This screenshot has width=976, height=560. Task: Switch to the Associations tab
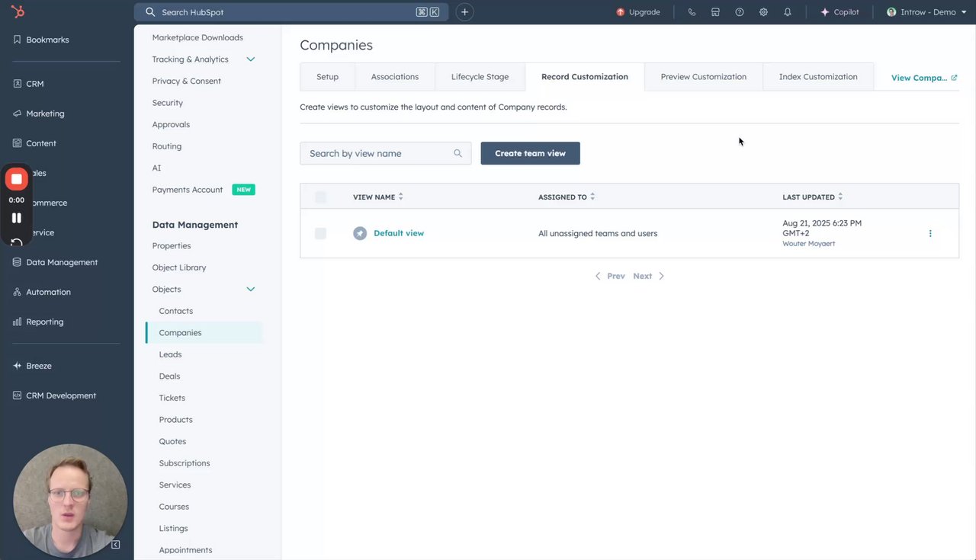coord(395,77)
